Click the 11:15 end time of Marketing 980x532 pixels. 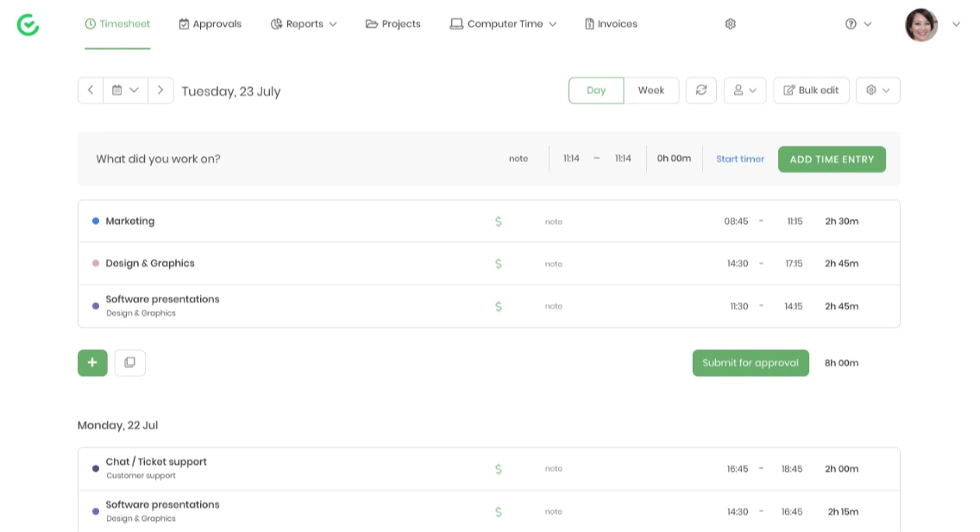[795, 221]
